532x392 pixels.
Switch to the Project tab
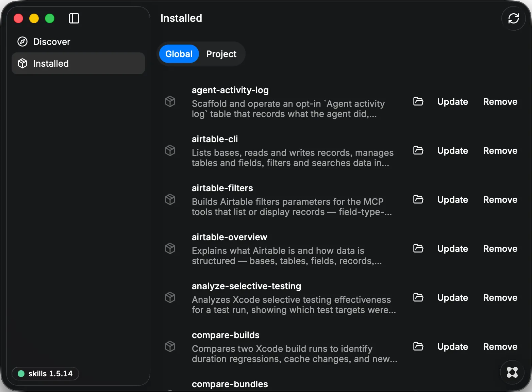(221, 54)
